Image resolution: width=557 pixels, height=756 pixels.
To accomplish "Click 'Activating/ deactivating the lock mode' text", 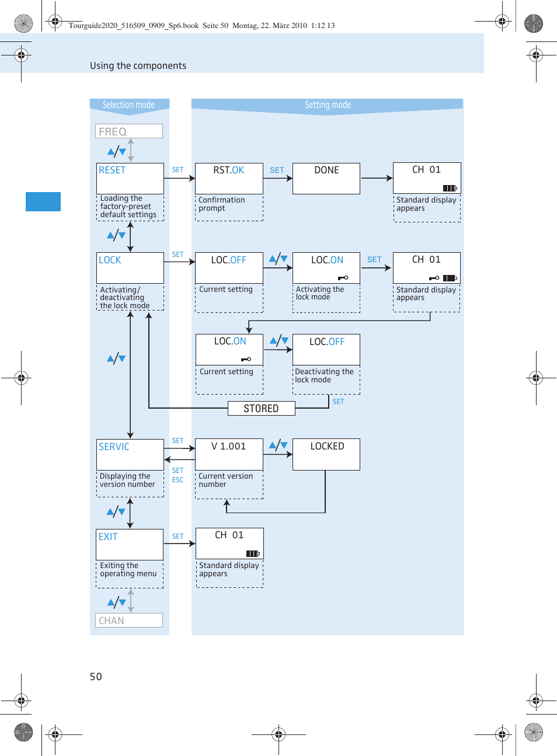I will (x=125, y=298).
